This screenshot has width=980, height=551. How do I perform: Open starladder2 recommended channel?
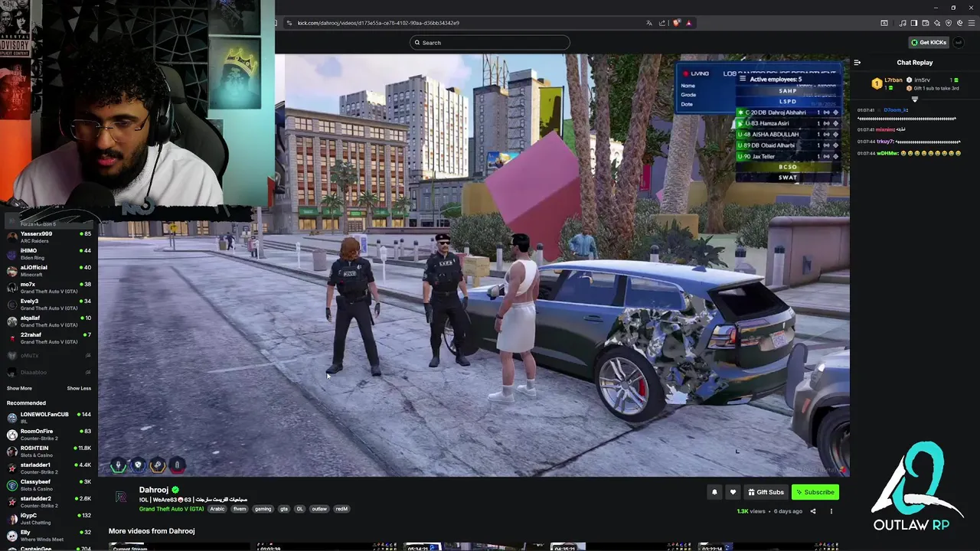(48, 502)
